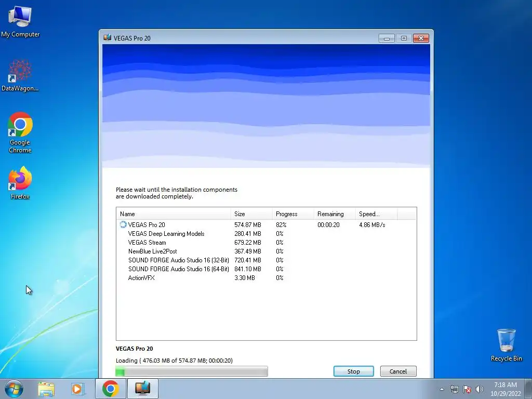Click the spinning download icon beside VEGAS Pro 20

pos(123,224)
